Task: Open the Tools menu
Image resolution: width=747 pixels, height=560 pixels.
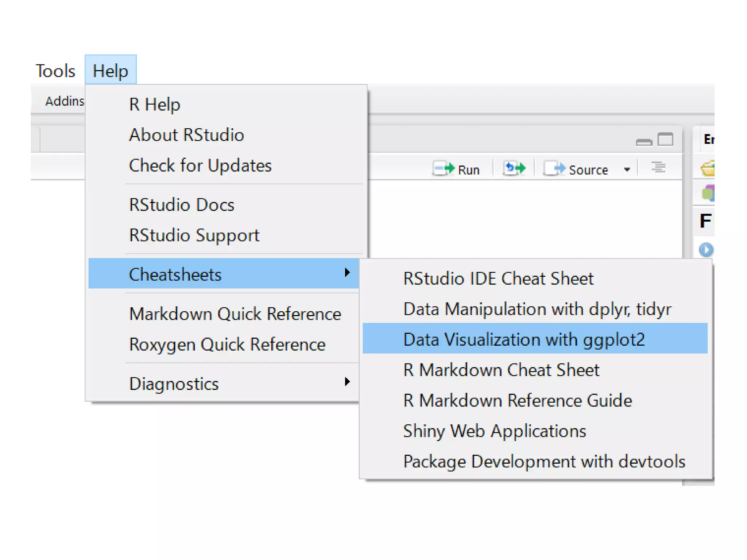Action: (55, 71)
